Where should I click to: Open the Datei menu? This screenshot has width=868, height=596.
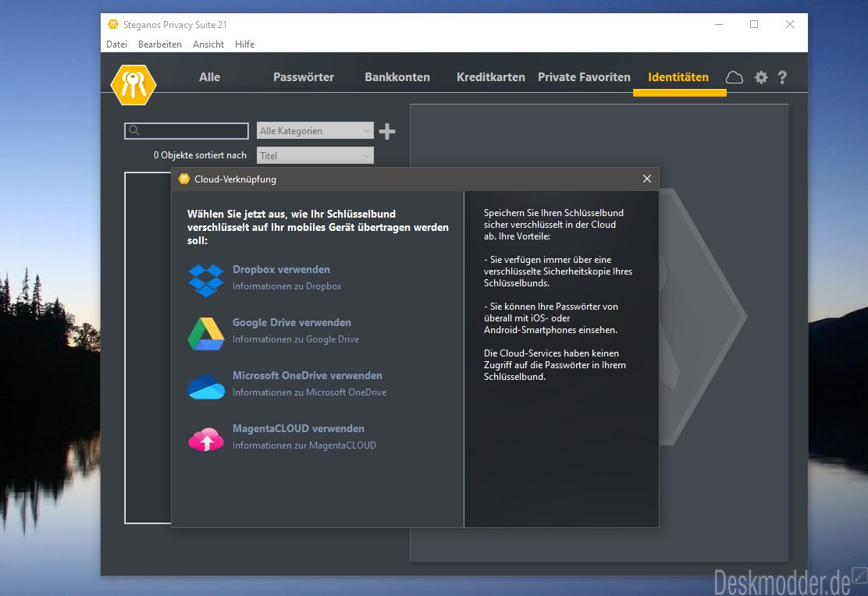point(117,44)
